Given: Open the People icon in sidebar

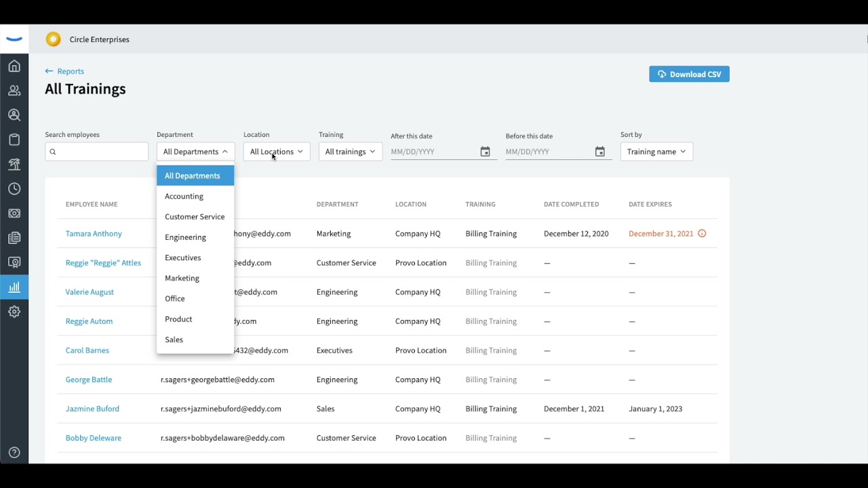Looking at the screenshot, I should [14, 90].
